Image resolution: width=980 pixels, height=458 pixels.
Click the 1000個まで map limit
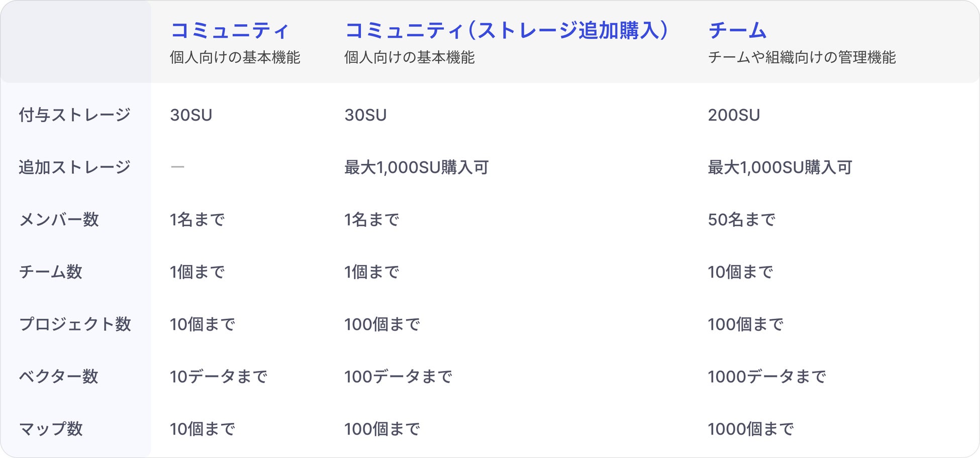pyautogui.click(x=750, y=429)
